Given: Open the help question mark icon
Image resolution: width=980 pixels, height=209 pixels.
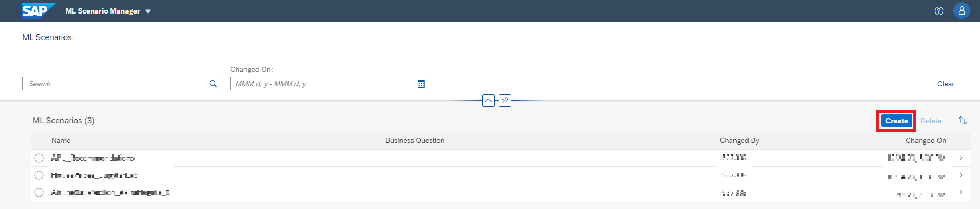Looking at the screenshot, I should coord(939,11).
